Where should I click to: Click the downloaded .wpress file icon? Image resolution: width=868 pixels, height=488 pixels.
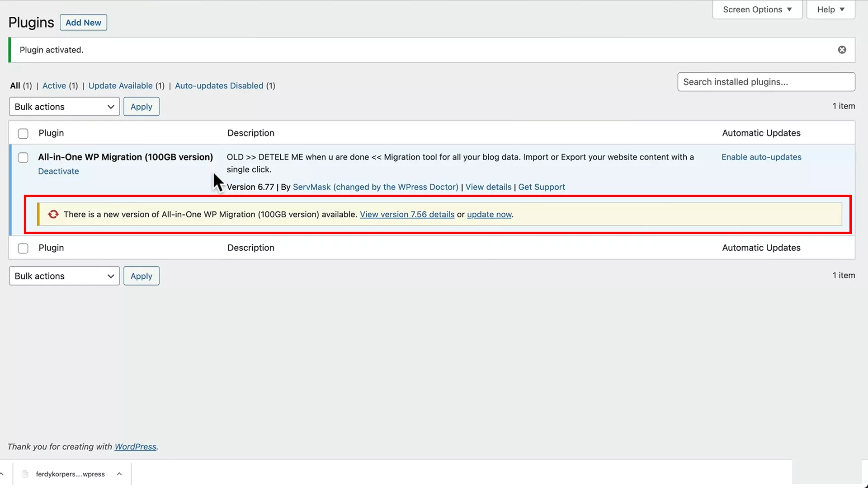point(25,474)
